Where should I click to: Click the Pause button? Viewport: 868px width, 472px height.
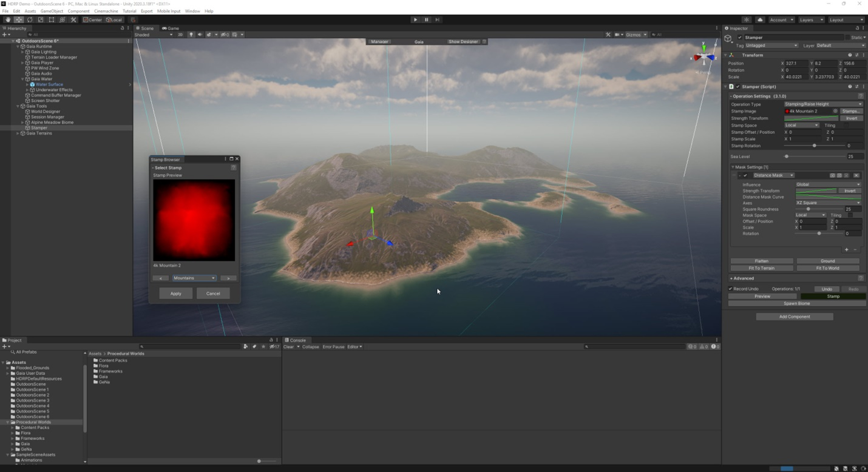[426, 19]
